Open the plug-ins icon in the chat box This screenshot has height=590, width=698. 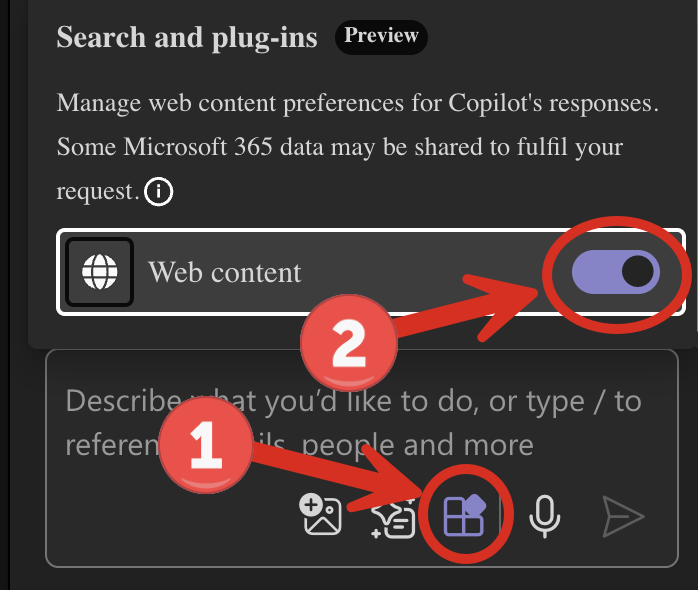coord(464,516)
